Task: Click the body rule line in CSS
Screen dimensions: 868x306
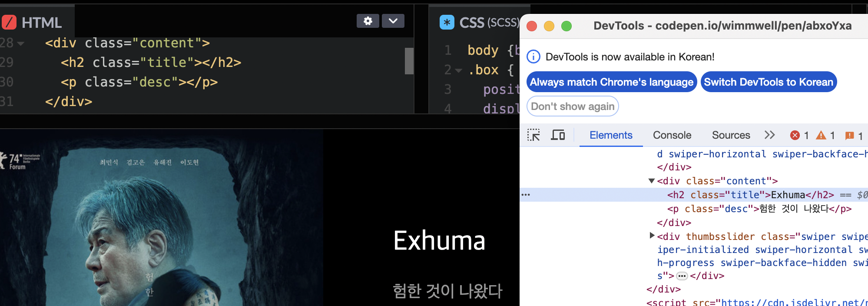Action: click(493, 50)
